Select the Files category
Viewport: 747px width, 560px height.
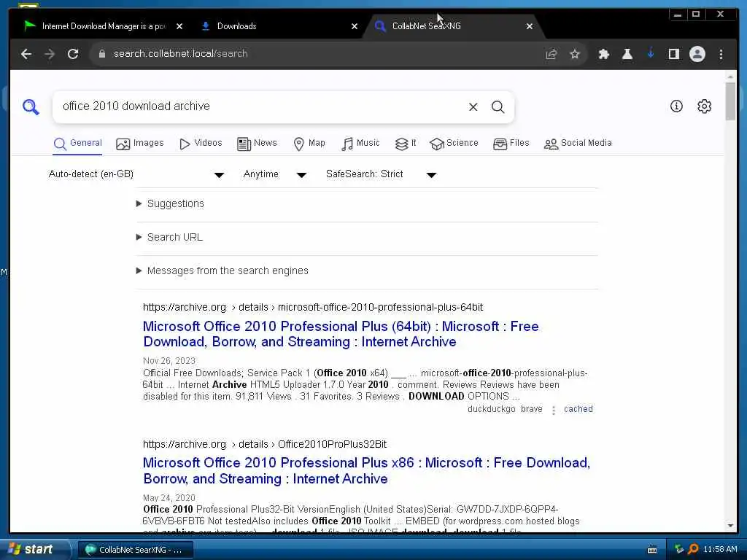tap(511, 143)
